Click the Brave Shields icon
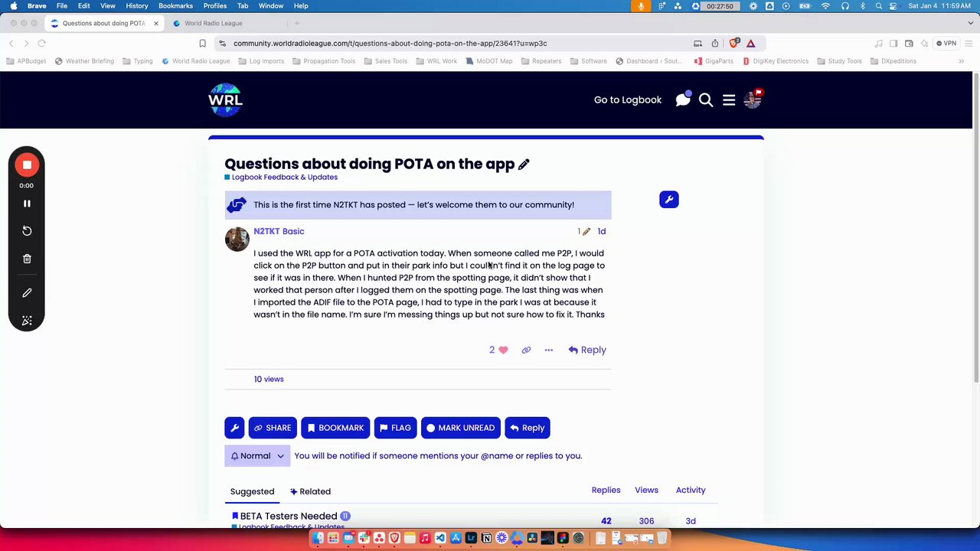 click(734, 43)
